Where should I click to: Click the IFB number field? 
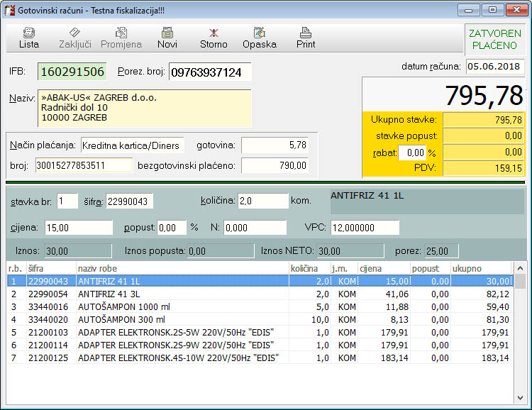(x=72, y=72)
